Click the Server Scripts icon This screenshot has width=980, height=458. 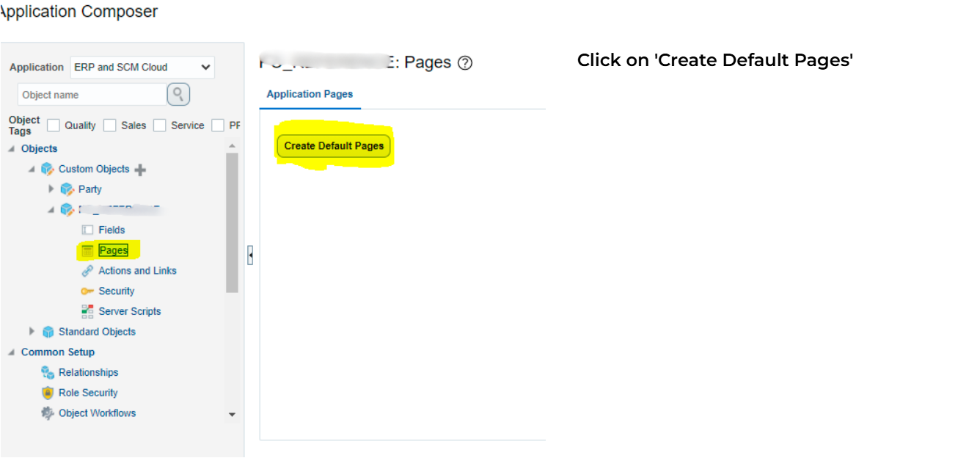87,311
